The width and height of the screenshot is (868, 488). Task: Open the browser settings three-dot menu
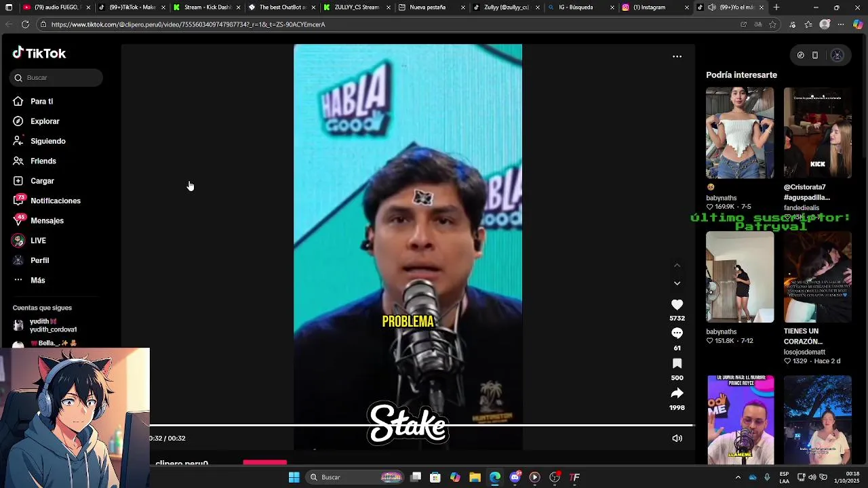pyautogui.click(x=841, y=24)
